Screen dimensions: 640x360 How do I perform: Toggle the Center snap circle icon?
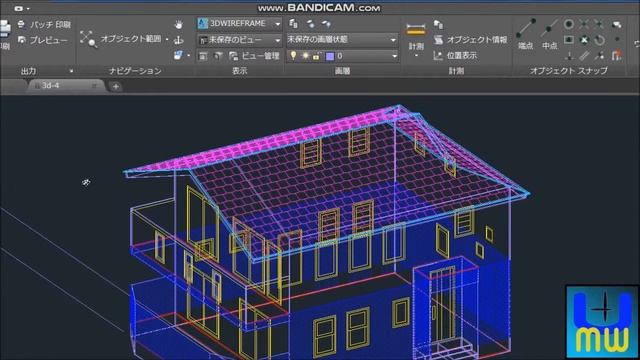(x=569, y=24)
